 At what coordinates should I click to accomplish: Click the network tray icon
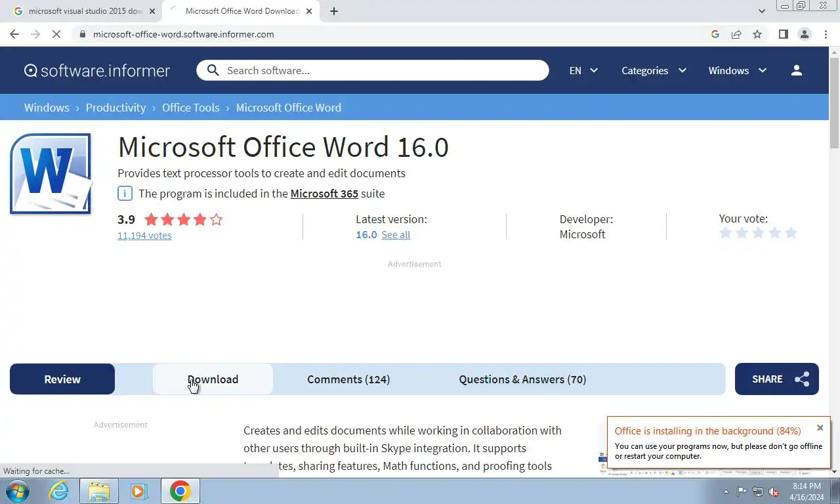click(758, 492)
